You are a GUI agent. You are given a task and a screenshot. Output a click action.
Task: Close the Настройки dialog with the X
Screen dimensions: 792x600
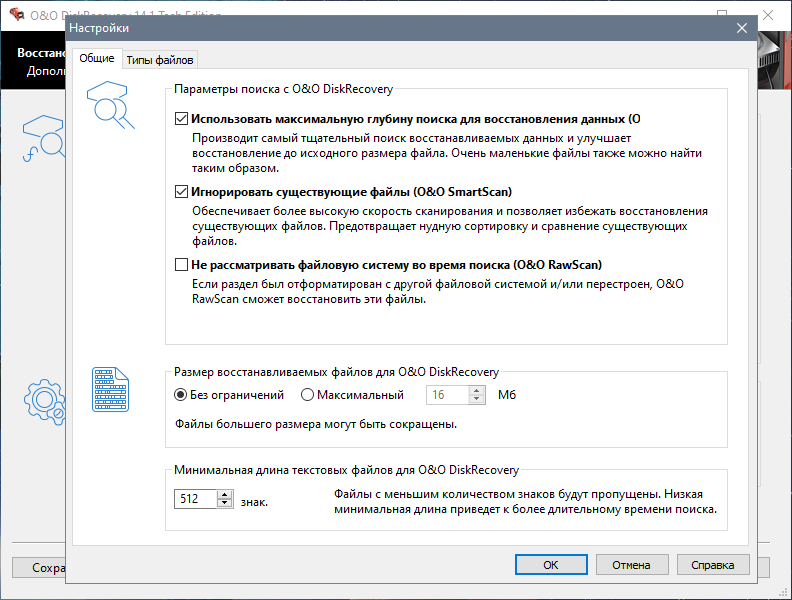coord(741,28)
